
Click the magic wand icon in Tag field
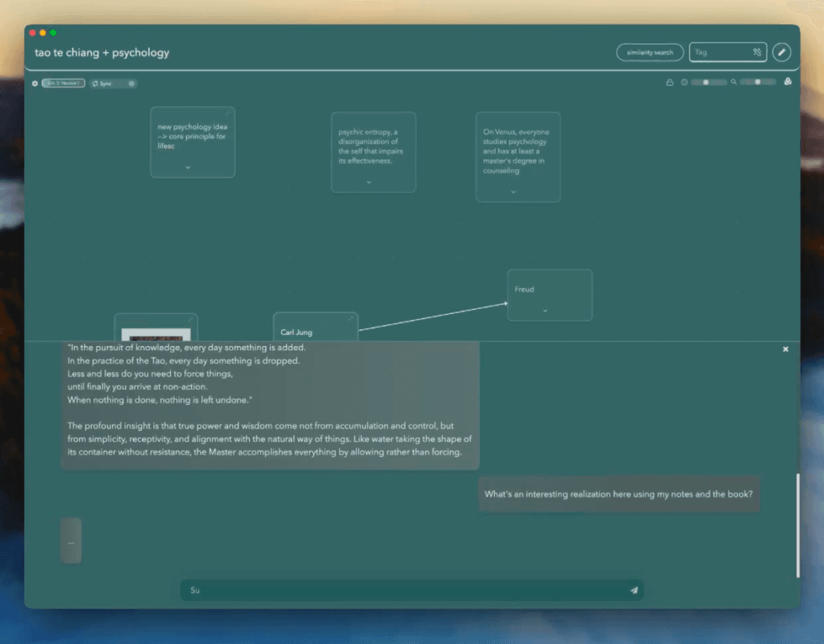point(757,52)
